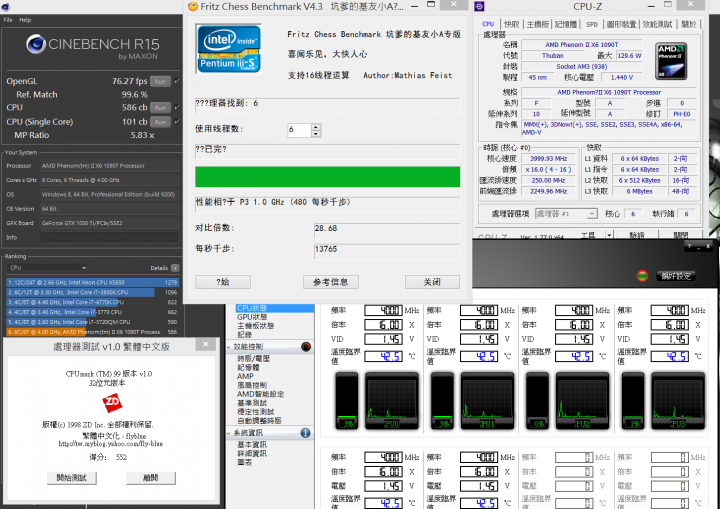720x509 pixels.
Task: Click the Intel Pentium III-S logo in Fritz
Action: pos(229,49)
